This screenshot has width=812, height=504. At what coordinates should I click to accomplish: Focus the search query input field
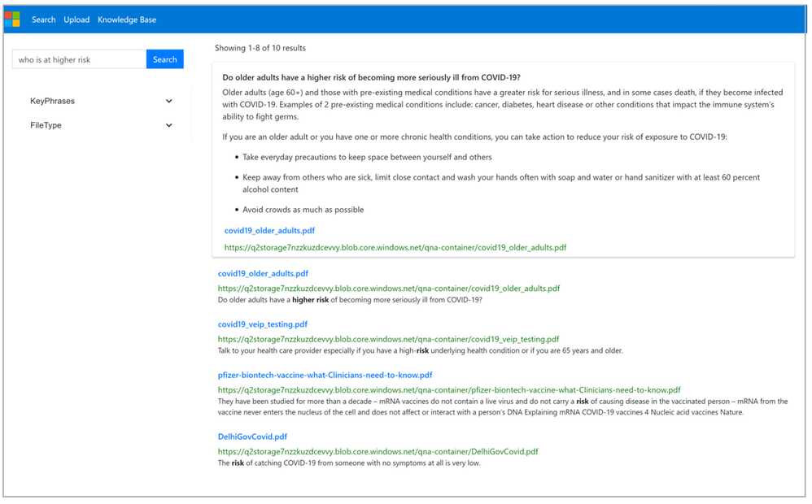(x=79, y=59)
